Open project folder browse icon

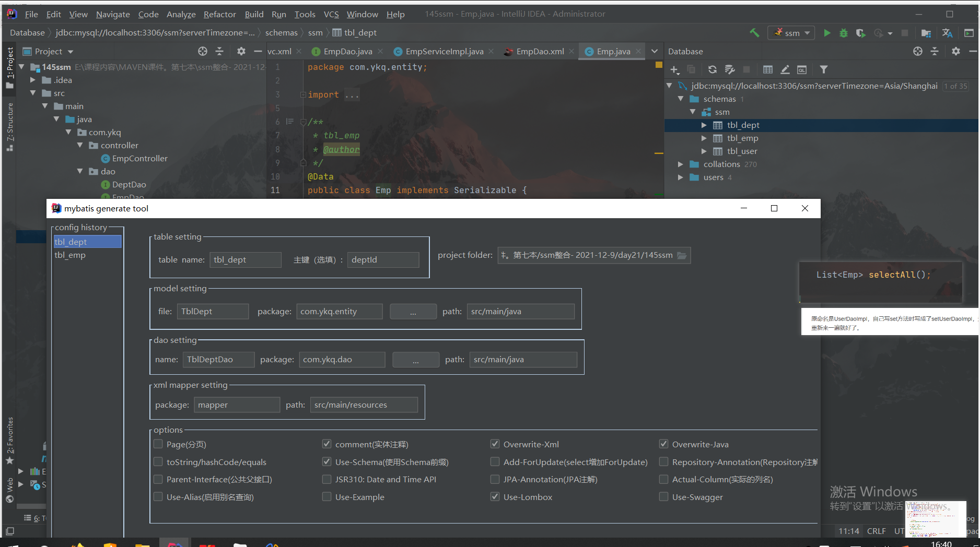(x=682, y=255)
